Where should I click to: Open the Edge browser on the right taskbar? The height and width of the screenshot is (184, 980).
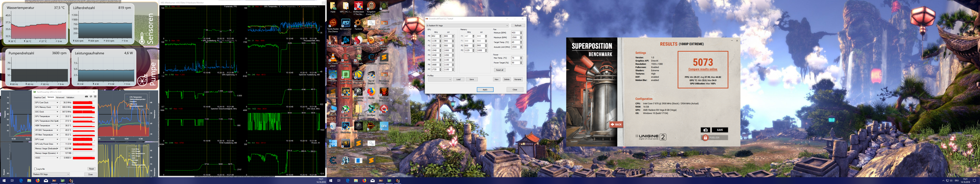click(x=347, y=181)
